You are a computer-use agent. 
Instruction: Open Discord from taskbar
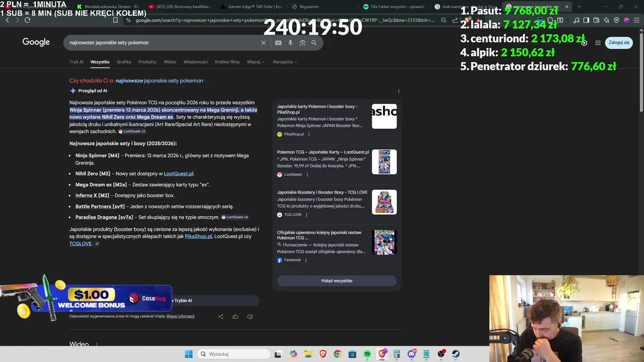[412, 354]
